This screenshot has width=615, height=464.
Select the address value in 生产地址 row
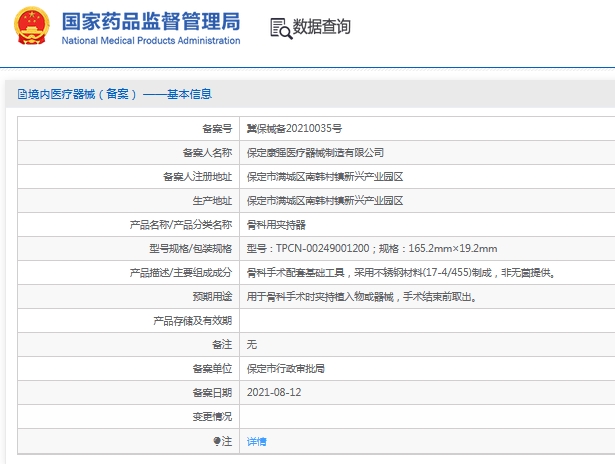click(x=325, y=201)
